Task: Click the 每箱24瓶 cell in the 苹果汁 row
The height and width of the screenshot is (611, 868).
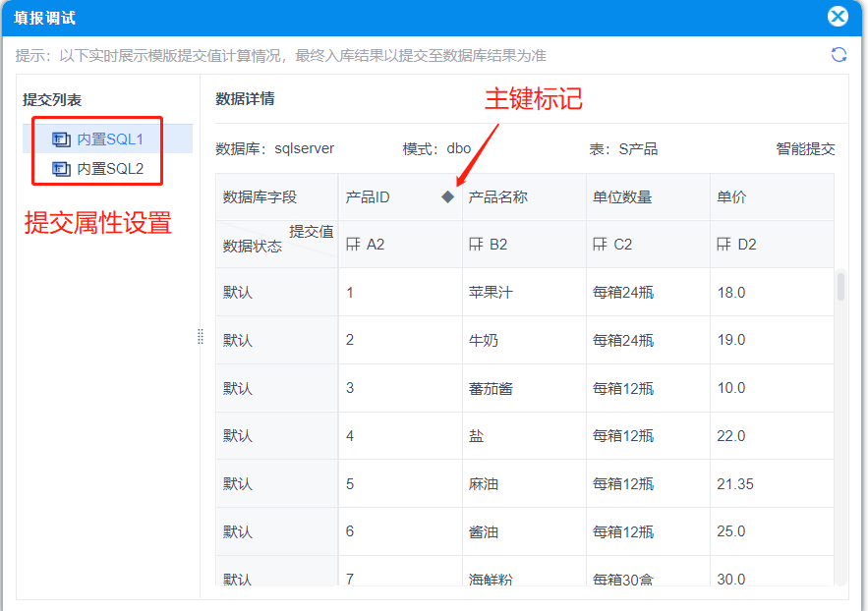Action: (648, 292)
